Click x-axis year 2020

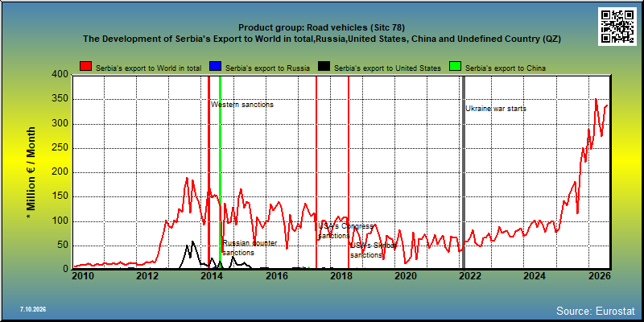point(405,276)
